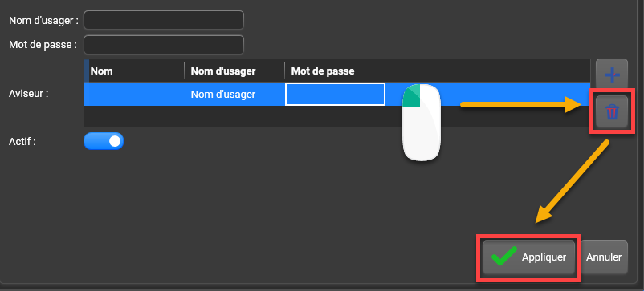The height and width of the screenshot is (291, 644).
Task: Focus the top Nom d'usager text field
Action: pyautogui.click(x=164, y=20)
